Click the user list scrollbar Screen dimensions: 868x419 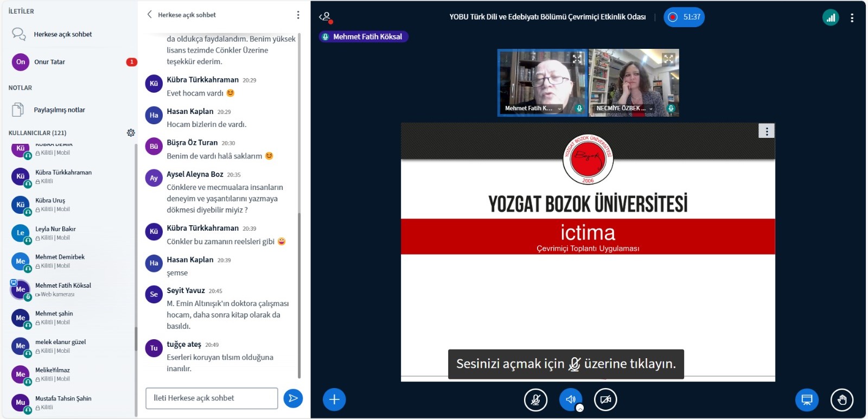(x=136, y=339)
